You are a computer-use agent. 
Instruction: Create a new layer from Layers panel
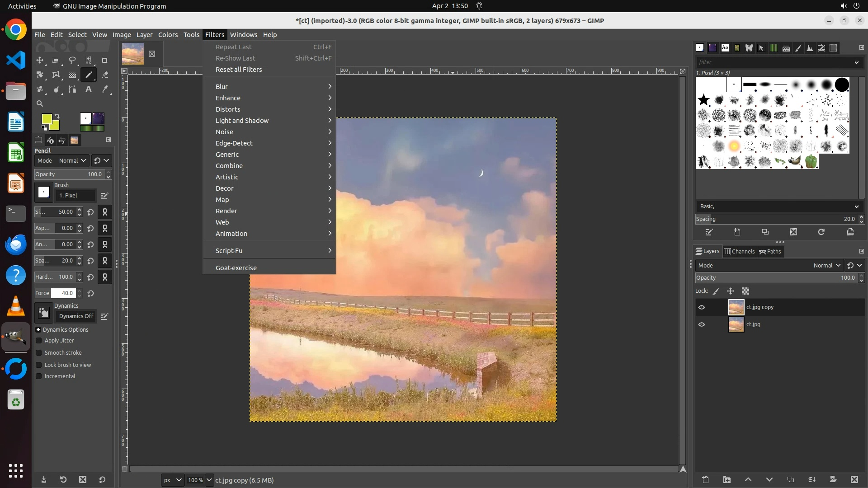705,479
